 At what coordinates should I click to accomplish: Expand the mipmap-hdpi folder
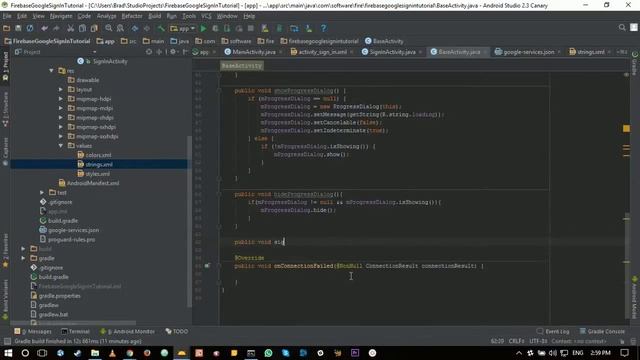(x=61, y=99)
